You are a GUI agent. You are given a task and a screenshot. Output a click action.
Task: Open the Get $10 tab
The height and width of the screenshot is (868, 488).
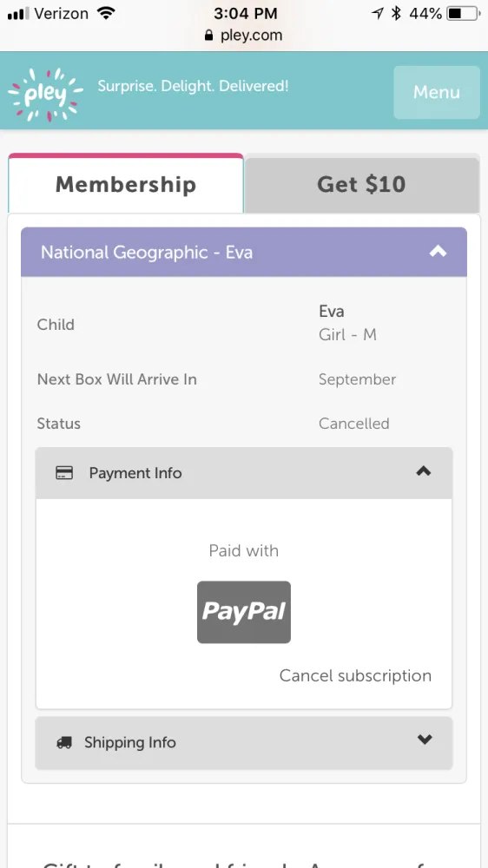[362, 184]
